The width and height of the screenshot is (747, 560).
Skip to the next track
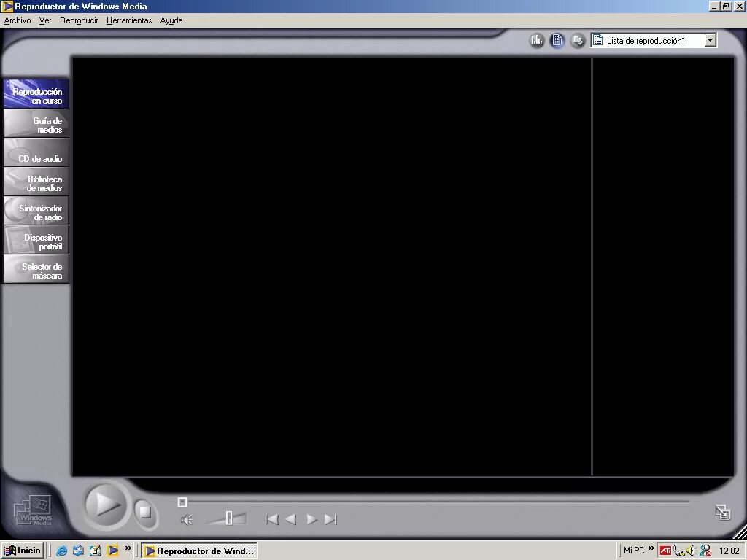[x=330, y=519]
